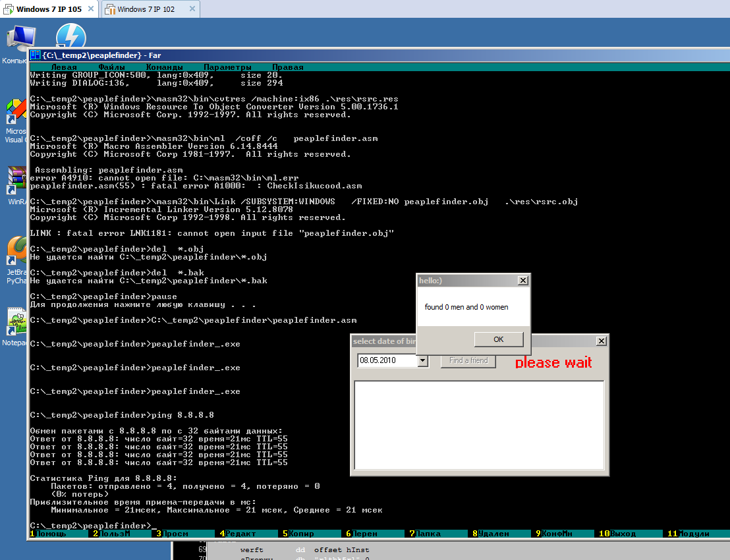The height and width of the screenshot is (560, 730).
Task: Switch to the 'Windows 7 IP 102' tab
Action: pos(146,9)
